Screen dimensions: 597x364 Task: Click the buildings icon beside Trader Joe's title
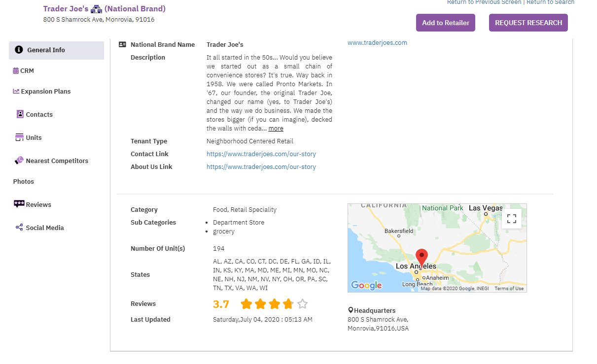(x=96, y=9)
